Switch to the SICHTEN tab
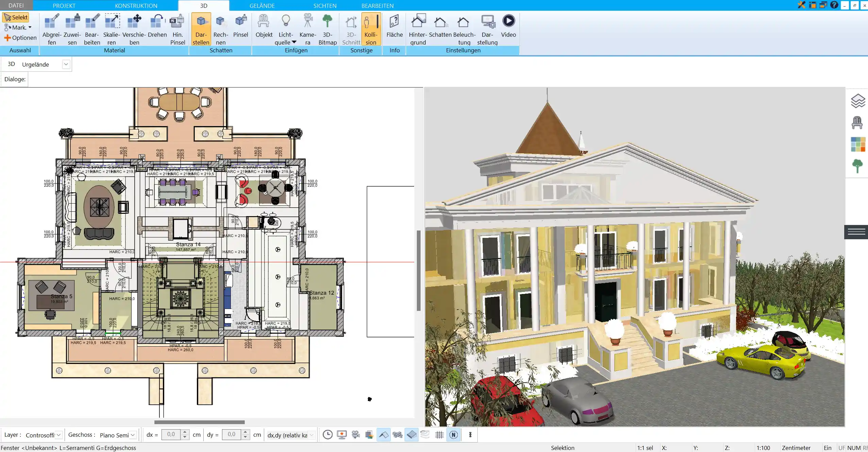The height and width of the screenshot is (452, 868). 325,5
